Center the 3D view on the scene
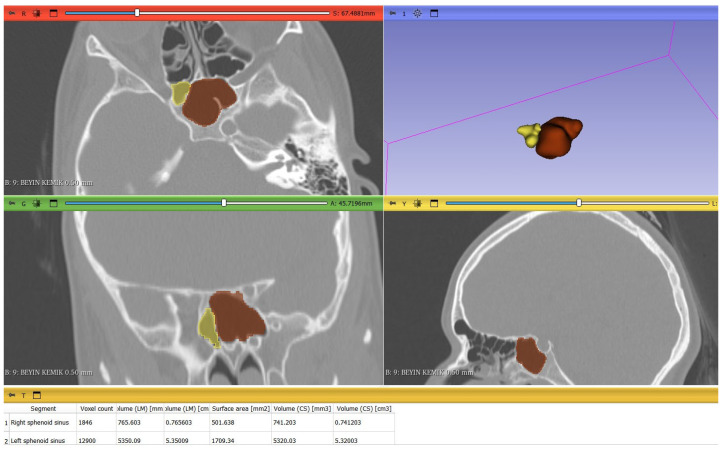 point(417,13)
